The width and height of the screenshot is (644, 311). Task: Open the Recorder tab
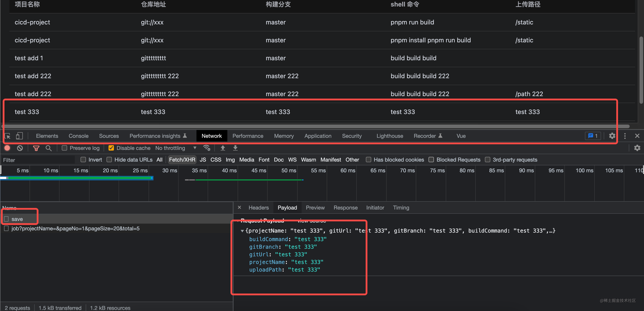click(x=428, y=136)
